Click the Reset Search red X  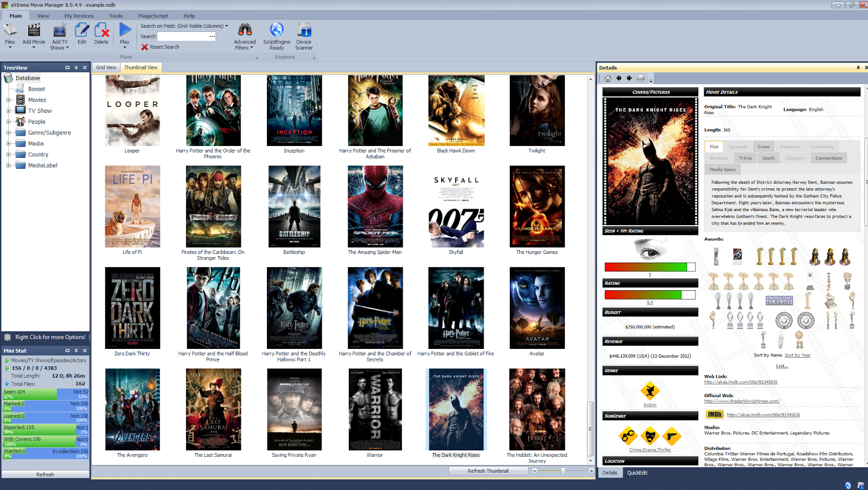[x=145, y=47]
